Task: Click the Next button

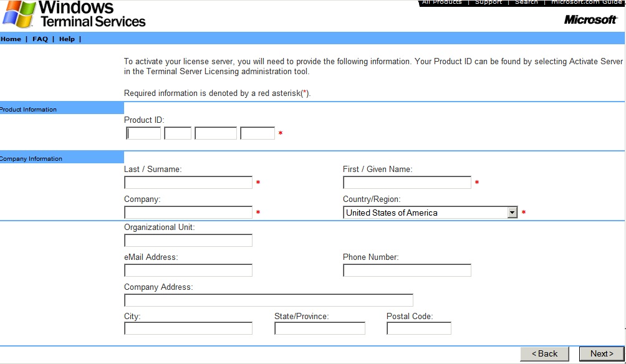Action: coord(602,353)
